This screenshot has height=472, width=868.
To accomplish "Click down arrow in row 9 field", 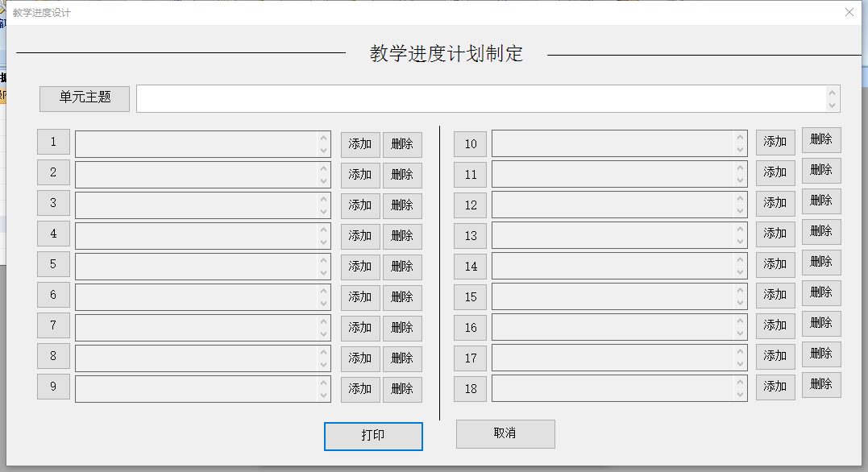I will (x=324, y=395).
